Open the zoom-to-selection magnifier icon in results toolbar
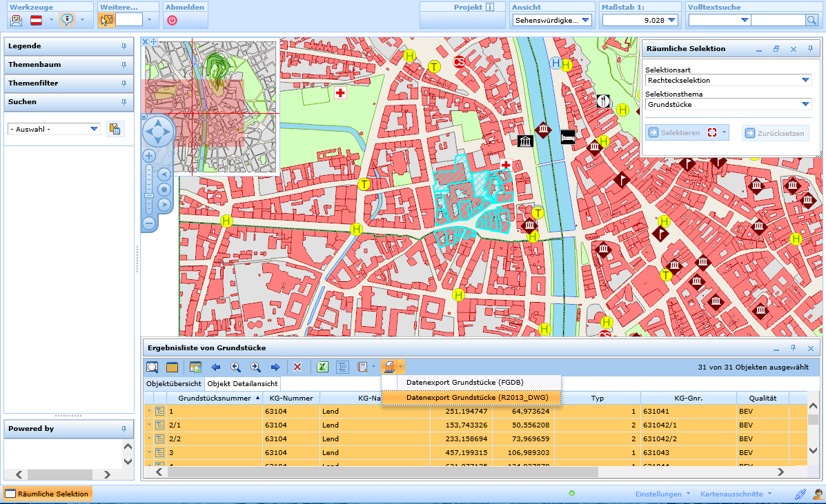This screenshot has height=504, width=826. coord(152,367)
